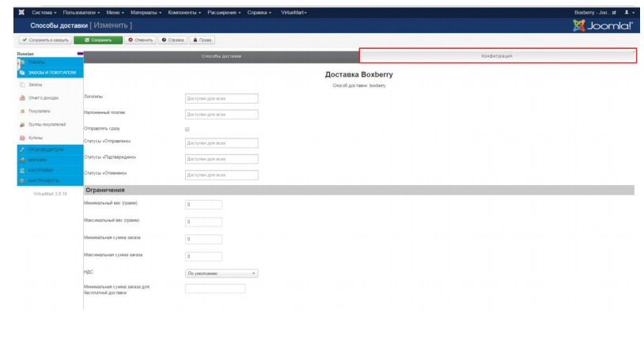Open the VirtueMart dropdown menu
This screenshot has height=355, width=644.
(294, 13)
